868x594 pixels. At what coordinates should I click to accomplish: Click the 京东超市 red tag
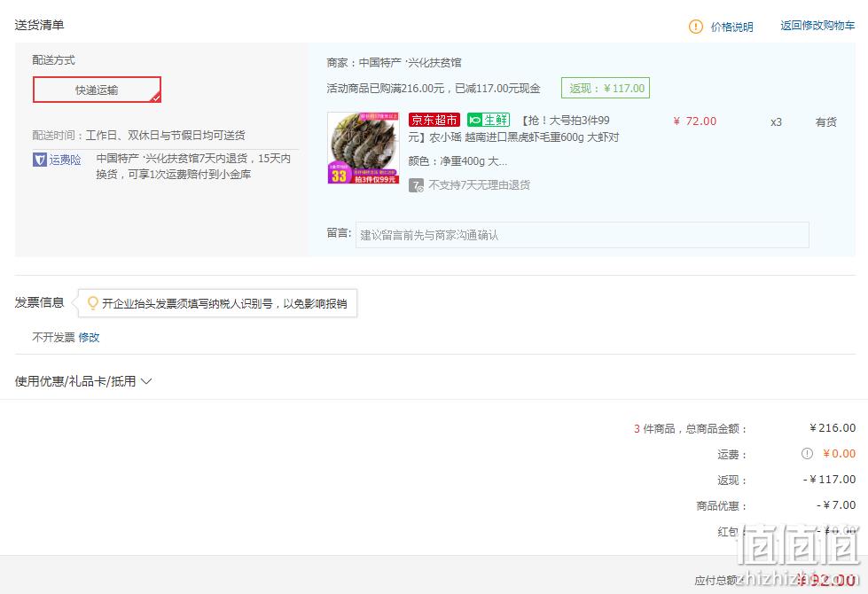click(x=434, y=120)
